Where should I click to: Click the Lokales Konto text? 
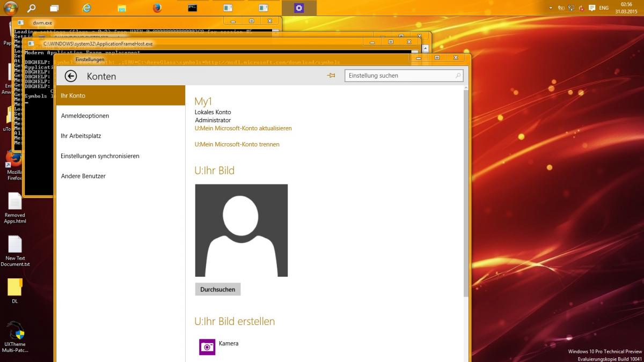click(x=213, y=112)
